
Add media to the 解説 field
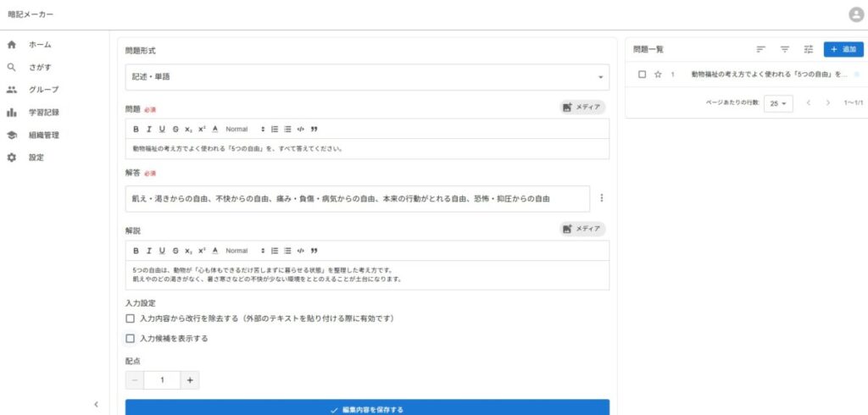[x=581, y=229]
